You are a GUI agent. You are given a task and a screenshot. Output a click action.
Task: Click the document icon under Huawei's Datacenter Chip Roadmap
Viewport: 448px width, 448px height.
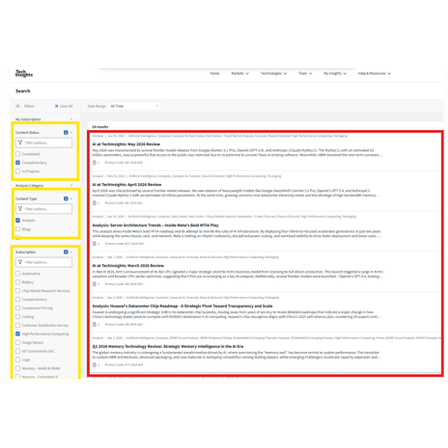coord(94,324)
